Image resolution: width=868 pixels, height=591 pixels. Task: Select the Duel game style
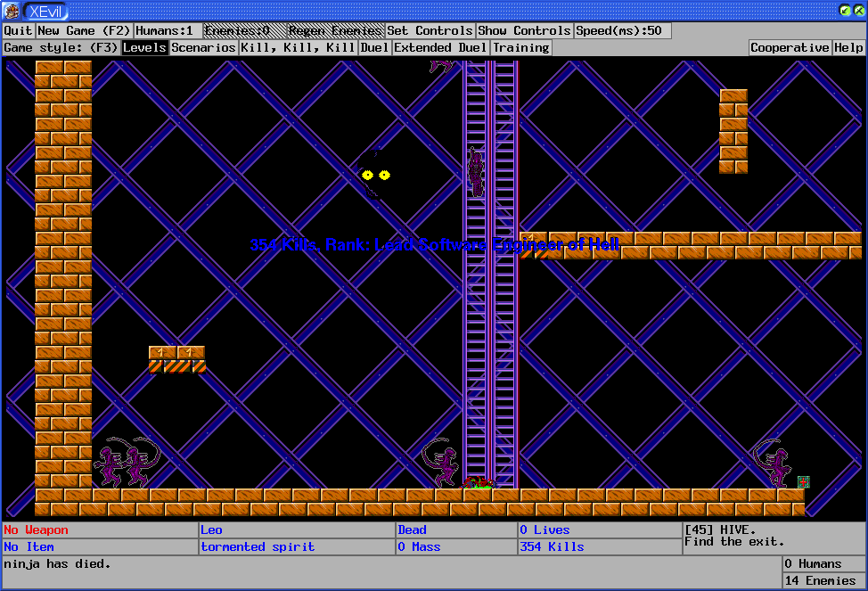[x=374, y=47]
